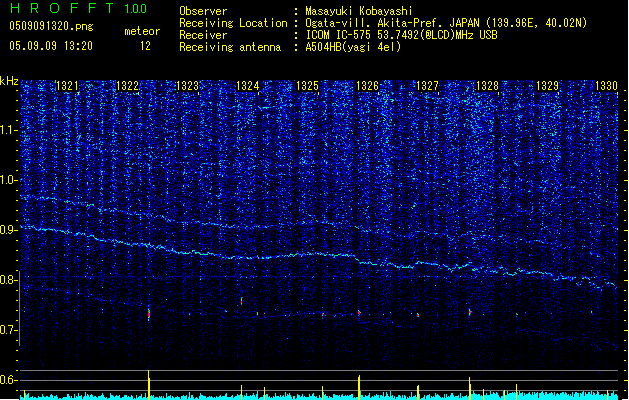This screenshot has height=400, width=629.
Task: Click the 1328 time marker
Action: tap(487, 86)
